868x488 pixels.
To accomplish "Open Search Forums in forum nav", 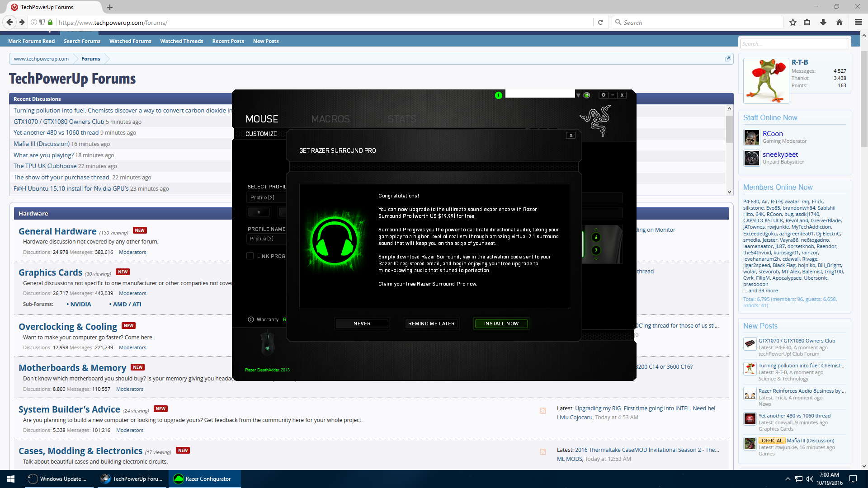I will 82,41.
